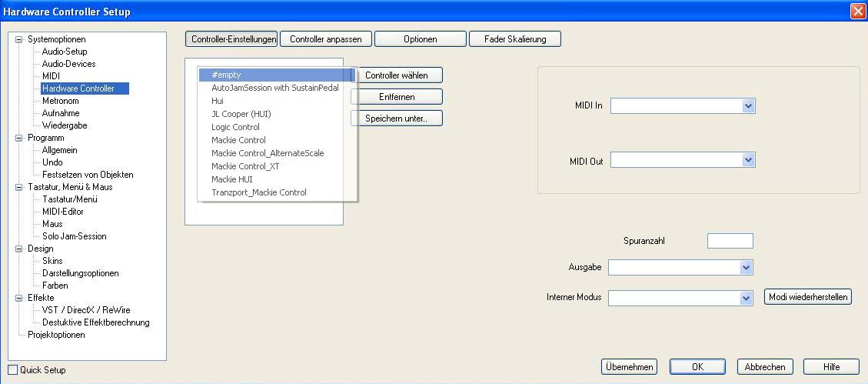
Task: Open Audio-Setup in the tree
Action: point(65,52)
